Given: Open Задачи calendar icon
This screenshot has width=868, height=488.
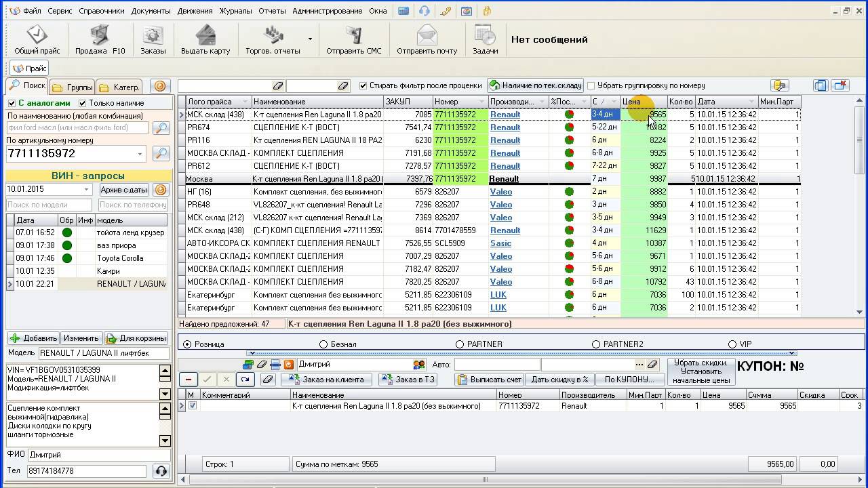Looking at the screenshot, I should coord(486,40).
